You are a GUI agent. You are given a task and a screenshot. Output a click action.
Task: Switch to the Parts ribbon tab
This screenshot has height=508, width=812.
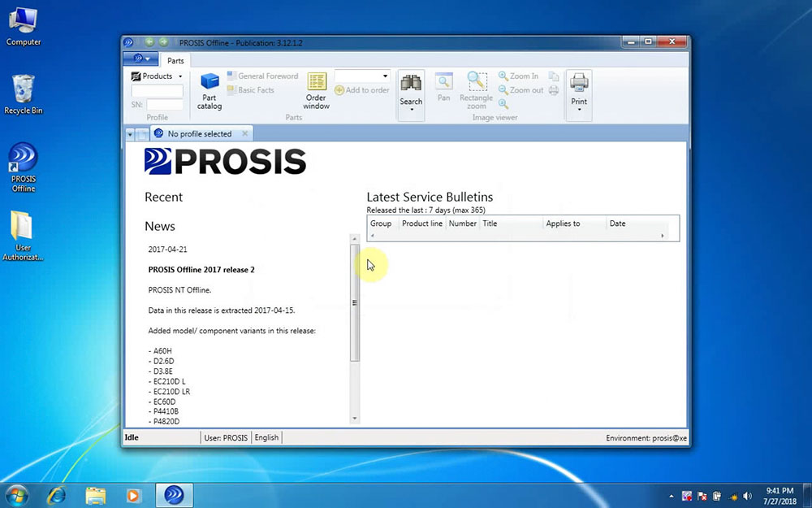(x=175, y=60)
